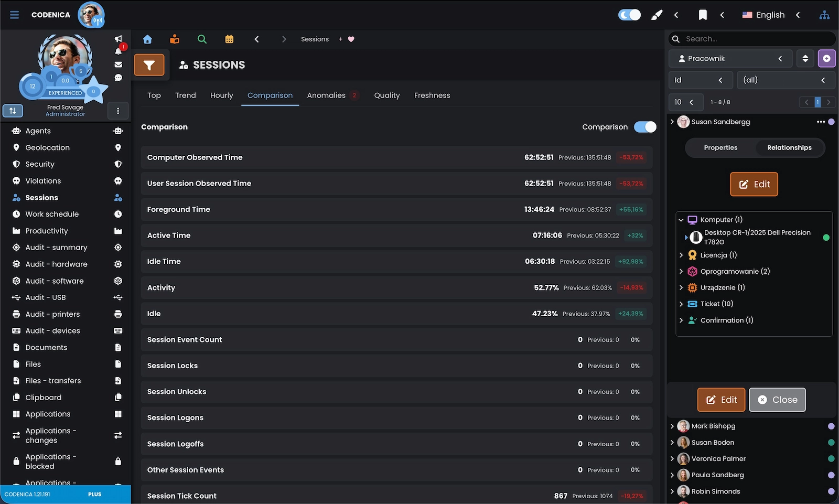Add Sessions to favorites heart icon
Viewport: 839px width, 504px height.
click(351, 39)
